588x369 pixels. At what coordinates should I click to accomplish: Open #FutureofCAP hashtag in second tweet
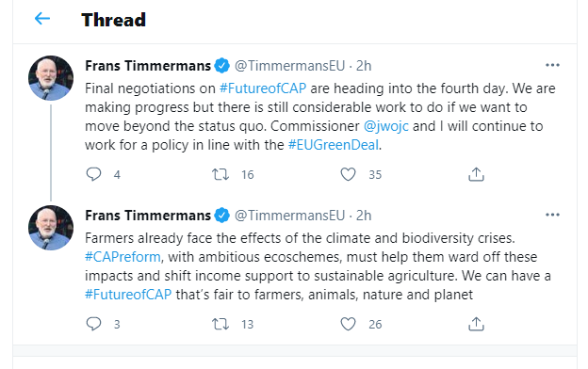128,295
